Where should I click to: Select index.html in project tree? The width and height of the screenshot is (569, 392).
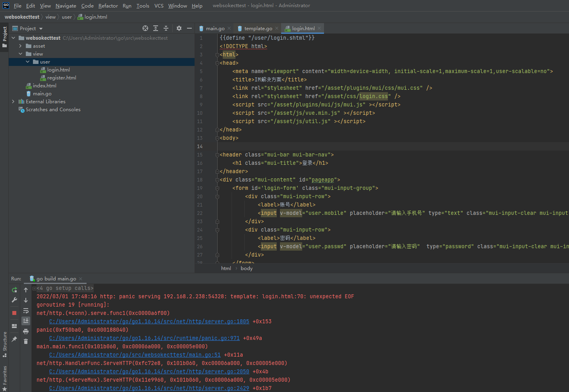44,86
